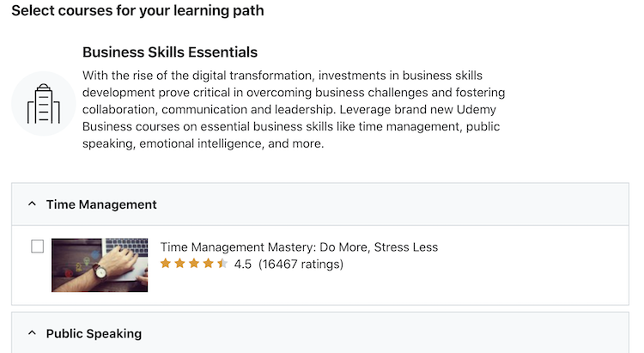
Task: Select the Public Speaking section label
Action: [x=94, y=333]
